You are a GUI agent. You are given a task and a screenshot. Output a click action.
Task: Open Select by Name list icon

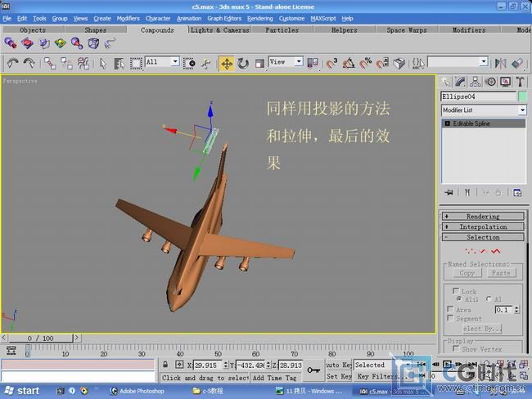click(119, 64)
